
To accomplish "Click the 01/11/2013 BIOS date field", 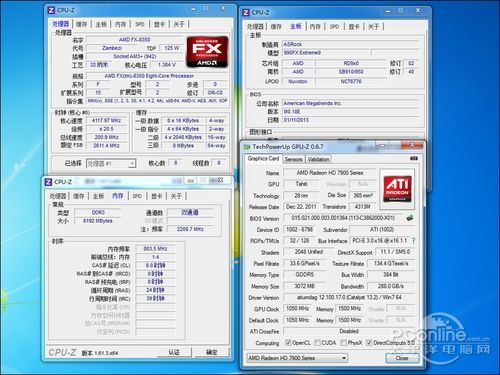I will tap(350, 120).
